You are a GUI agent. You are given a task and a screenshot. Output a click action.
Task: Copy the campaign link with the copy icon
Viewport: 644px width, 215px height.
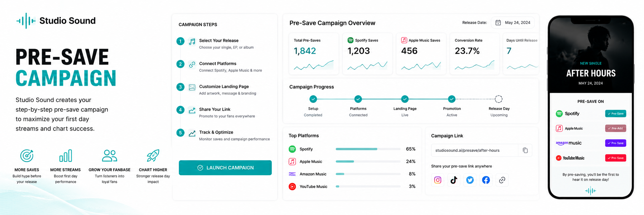tap(525, 150)
